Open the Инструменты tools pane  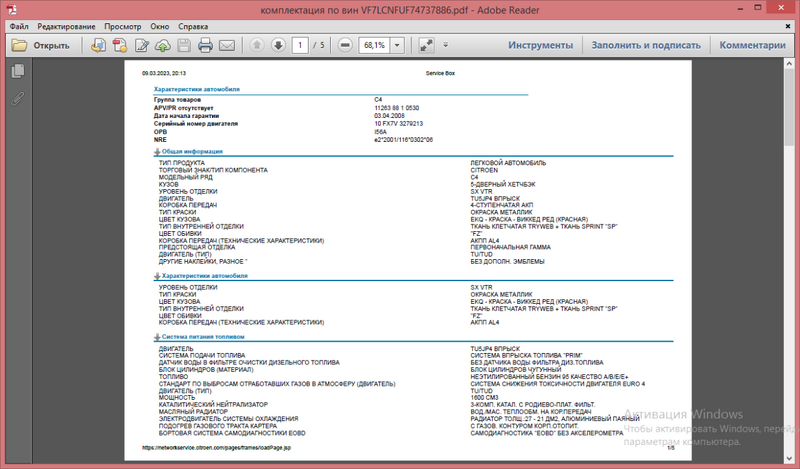tap(540, 45)
